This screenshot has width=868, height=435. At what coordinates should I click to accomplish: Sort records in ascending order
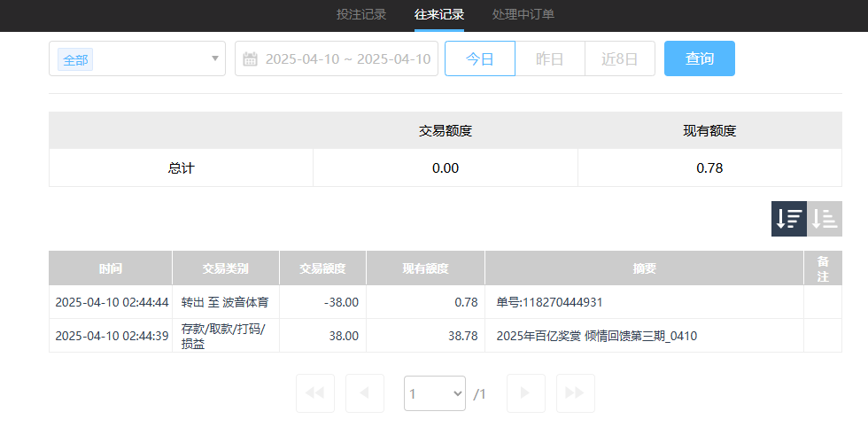click(x=825, y=219)
